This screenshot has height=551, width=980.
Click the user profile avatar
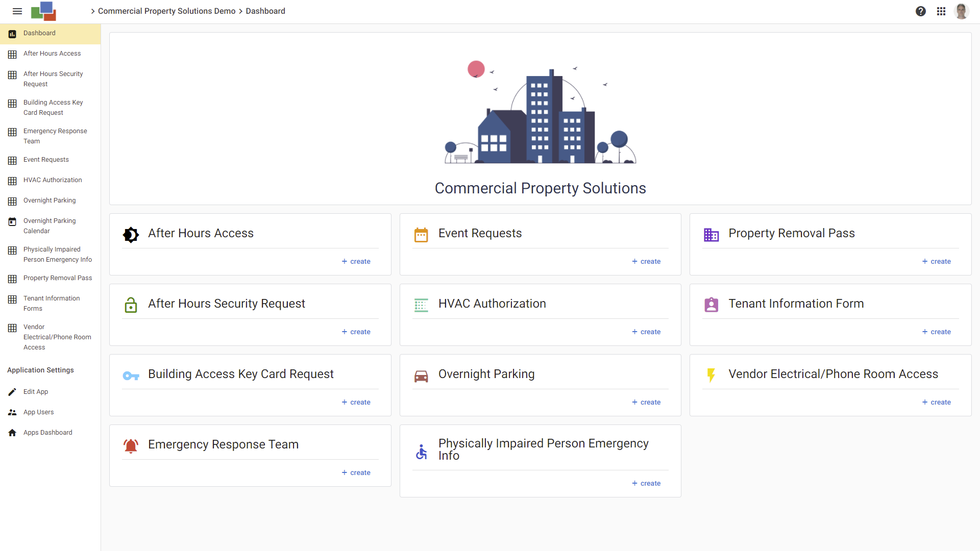(x=962, y=11)
